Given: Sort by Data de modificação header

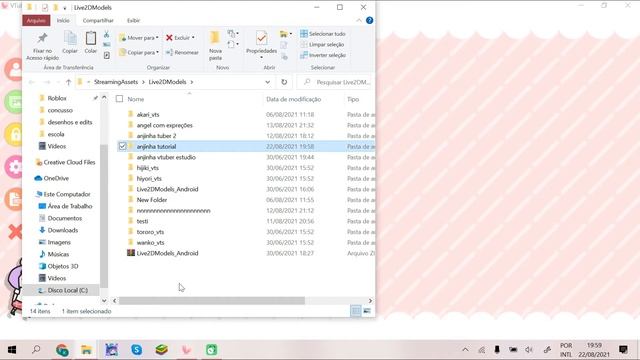Looking at the screenshot, I should [x=293, y=99].
